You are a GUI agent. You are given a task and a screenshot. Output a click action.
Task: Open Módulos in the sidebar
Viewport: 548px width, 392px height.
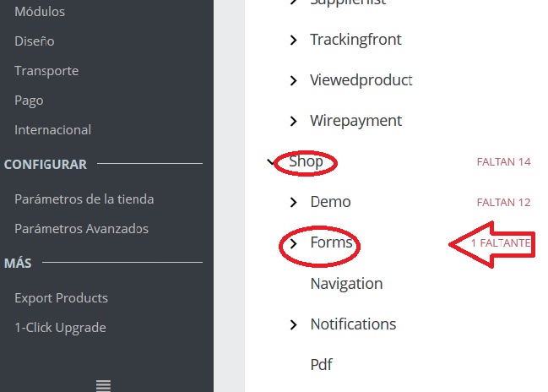[x=40, y=12]
